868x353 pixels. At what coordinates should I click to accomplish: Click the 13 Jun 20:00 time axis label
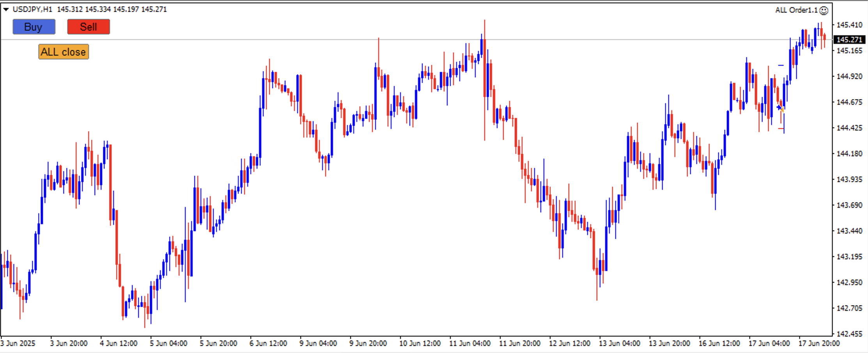[670, 344]
